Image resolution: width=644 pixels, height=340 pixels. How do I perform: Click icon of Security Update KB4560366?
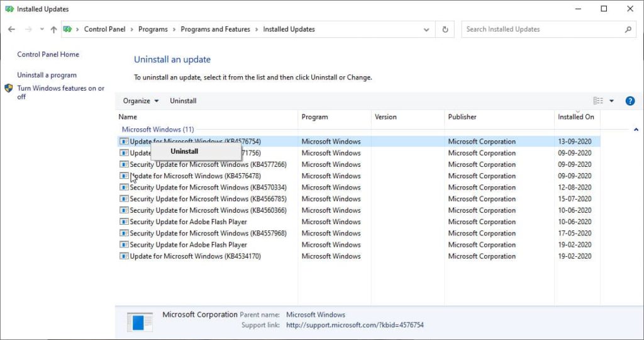(124, 210)
